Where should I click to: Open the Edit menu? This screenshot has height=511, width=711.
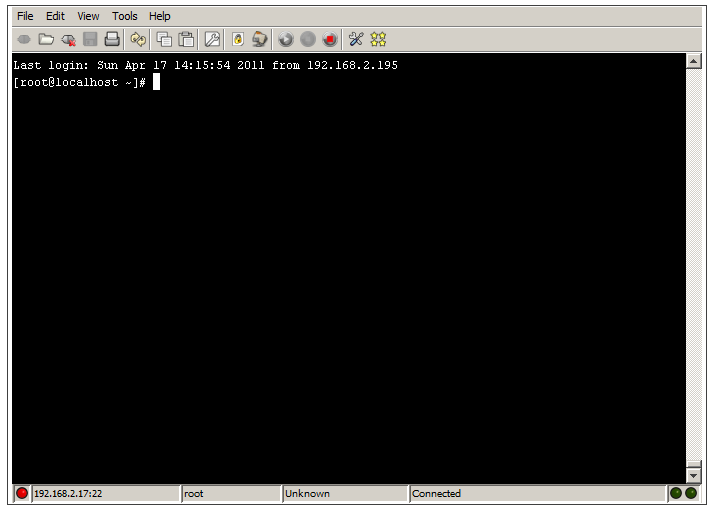tap(55, 16)
